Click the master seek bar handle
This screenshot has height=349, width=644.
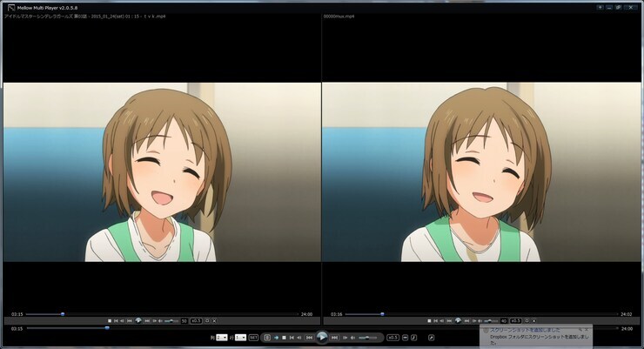[x=107, y=328]
